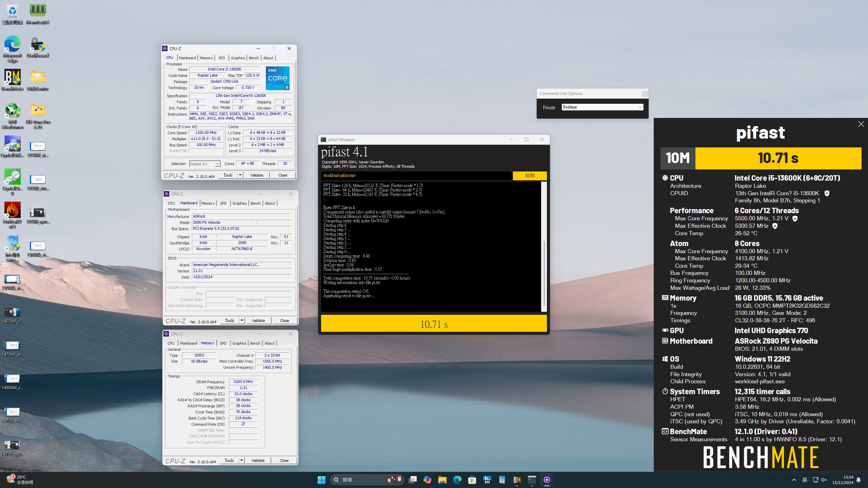Expand Tools arrow in Mainboard CPU-Z window
868x488 pixels.
point(242,321)
